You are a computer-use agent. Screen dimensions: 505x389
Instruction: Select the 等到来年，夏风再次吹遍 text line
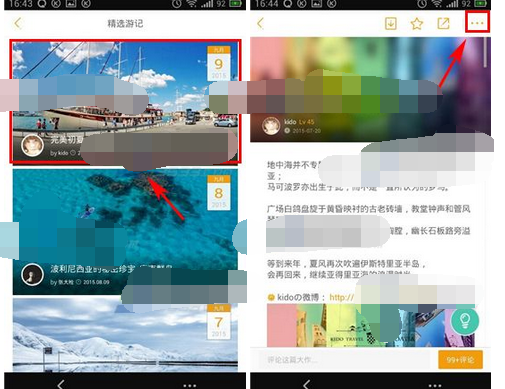point(346,264)
